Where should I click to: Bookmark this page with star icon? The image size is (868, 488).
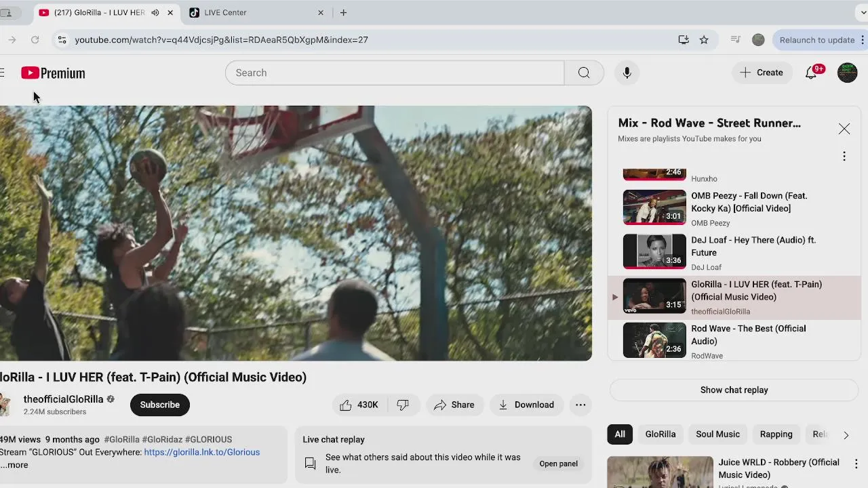click(x=704, y=40)
